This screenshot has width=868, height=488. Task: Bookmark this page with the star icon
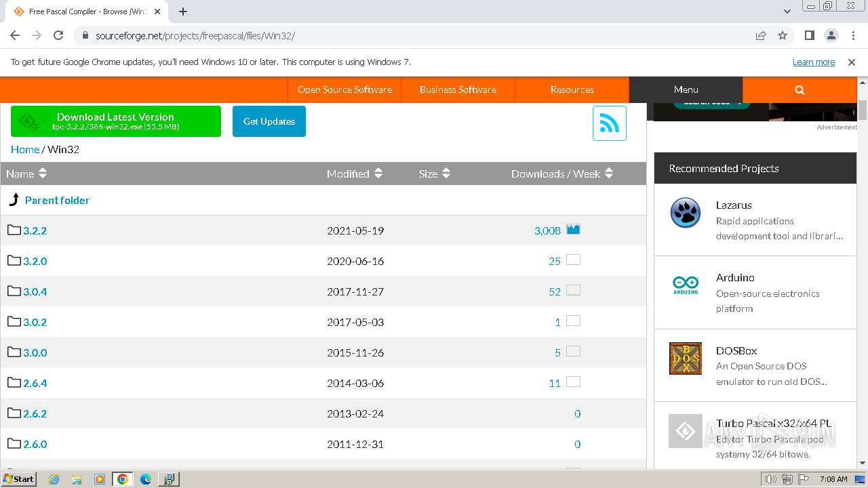tap(783, 35)
